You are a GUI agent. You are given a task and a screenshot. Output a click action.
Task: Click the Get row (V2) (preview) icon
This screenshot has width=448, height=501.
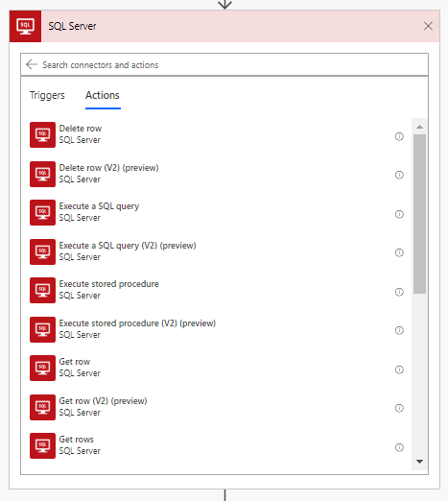(42, 407)
